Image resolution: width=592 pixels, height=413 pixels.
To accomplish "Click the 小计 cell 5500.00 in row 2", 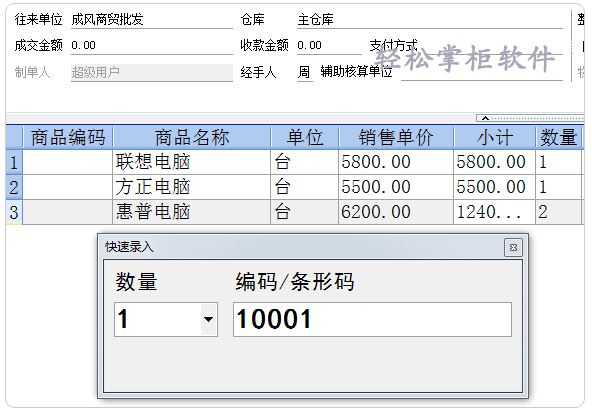I will click(495, 187).
